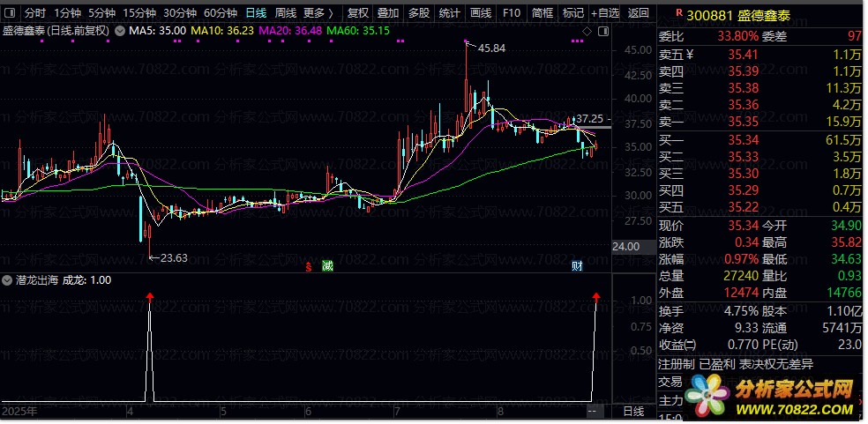Image resolution: width=868 pixels, height=424 pixels.
Task: Click the 换手 value 4.75%
Action: tap(741, 312)
